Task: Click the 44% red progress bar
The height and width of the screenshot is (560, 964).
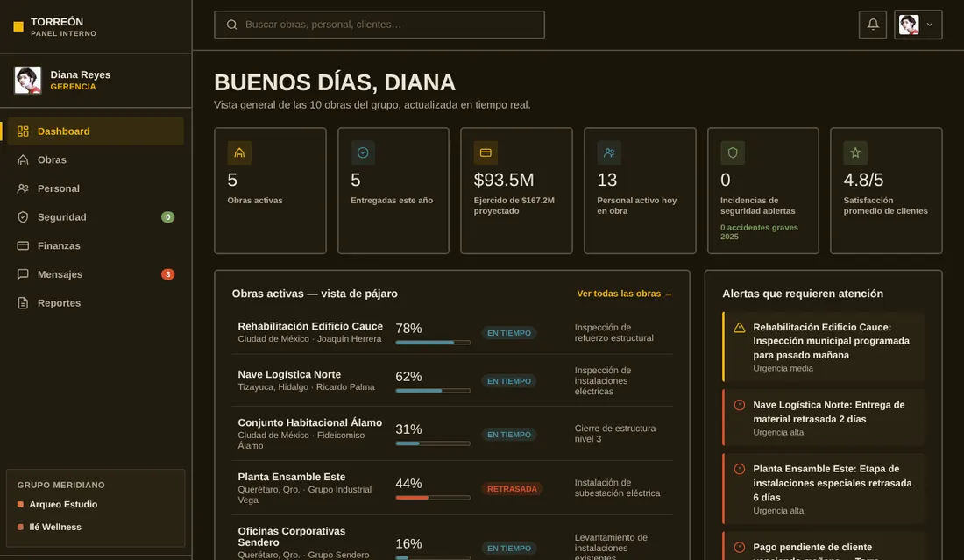Action: click(x=433, y=497)
